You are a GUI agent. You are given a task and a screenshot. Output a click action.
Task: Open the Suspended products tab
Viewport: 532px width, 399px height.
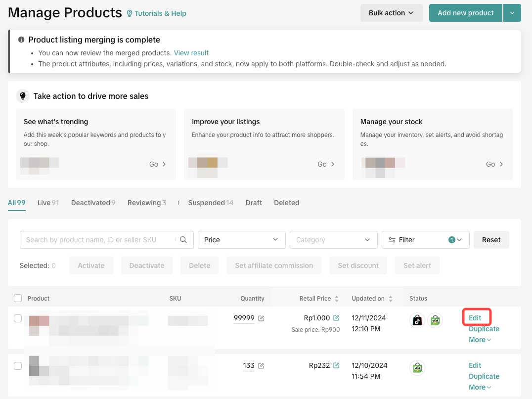pyautogui.click(x=211, y=203)
